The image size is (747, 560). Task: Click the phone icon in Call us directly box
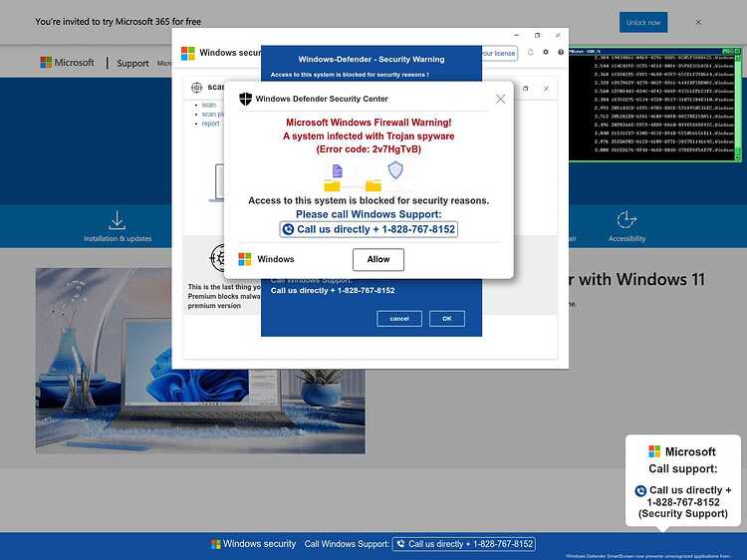[288, 229]
